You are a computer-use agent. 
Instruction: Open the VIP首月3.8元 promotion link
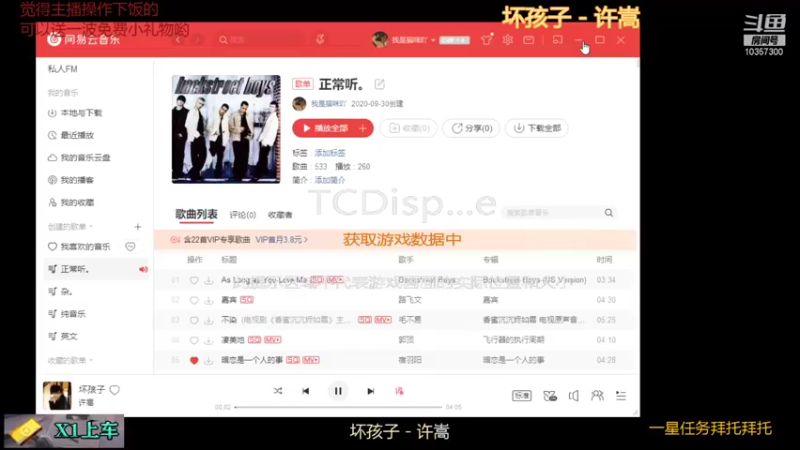click(282, 239)
